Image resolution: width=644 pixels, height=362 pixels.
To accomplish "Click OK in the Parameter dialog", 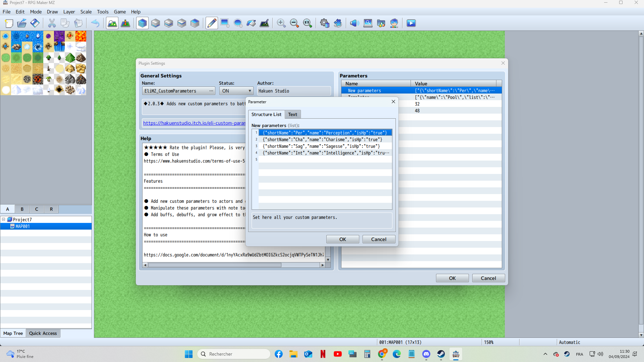I will coord(342,239).
